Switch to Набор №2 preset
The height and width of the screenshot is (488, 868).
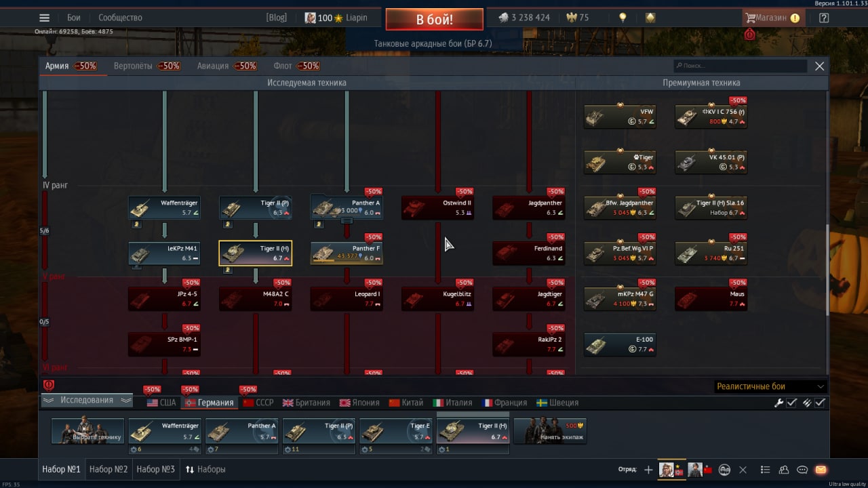point(108,469)
